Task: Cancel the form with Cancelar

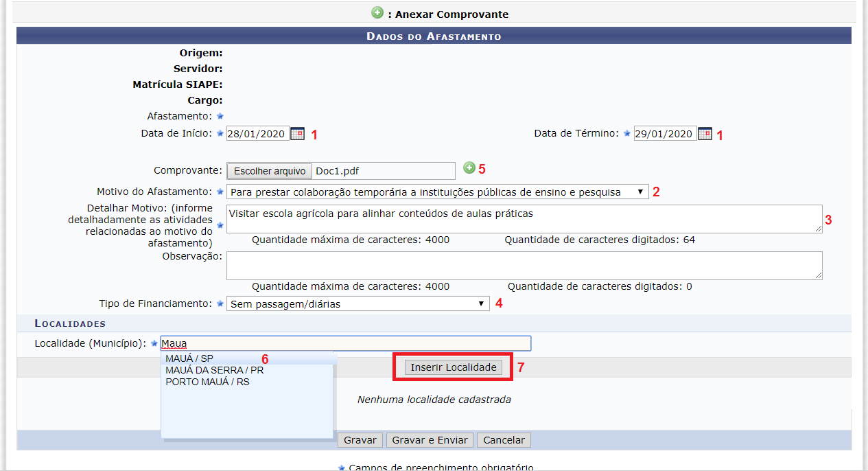Action: 504,440
